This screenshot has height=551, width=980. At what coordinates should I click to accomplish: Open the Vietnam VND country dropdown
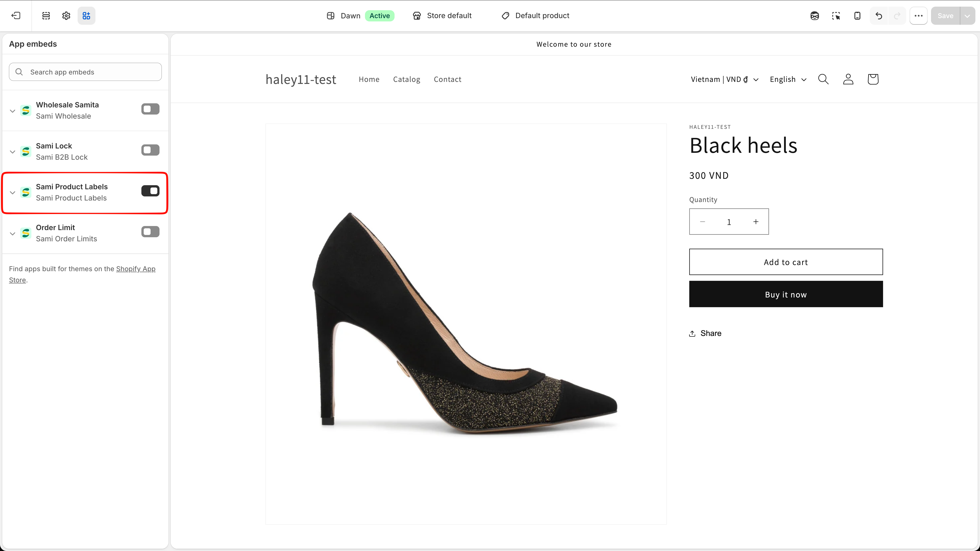pos(724,79)
